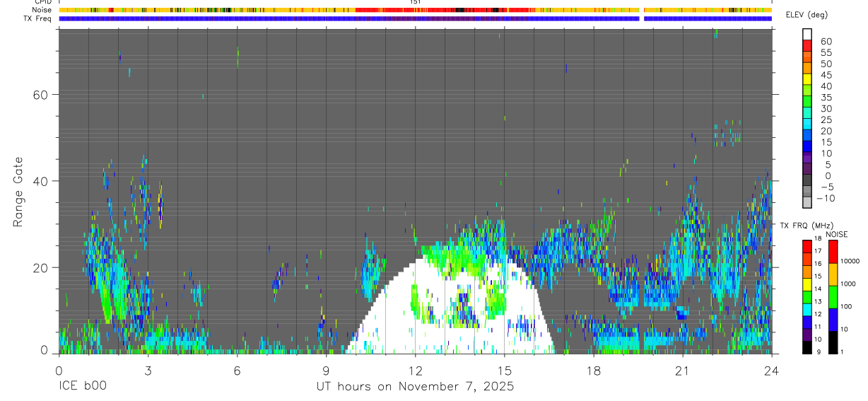Click the '14' label on TX FRQ colorbar
Image resolution: width=868 pixels, height=401 pixels.
[817, 289]
